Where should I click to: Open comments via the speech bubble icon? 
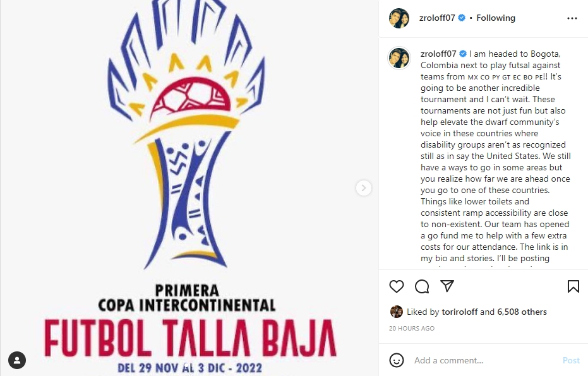click(422, 286)
